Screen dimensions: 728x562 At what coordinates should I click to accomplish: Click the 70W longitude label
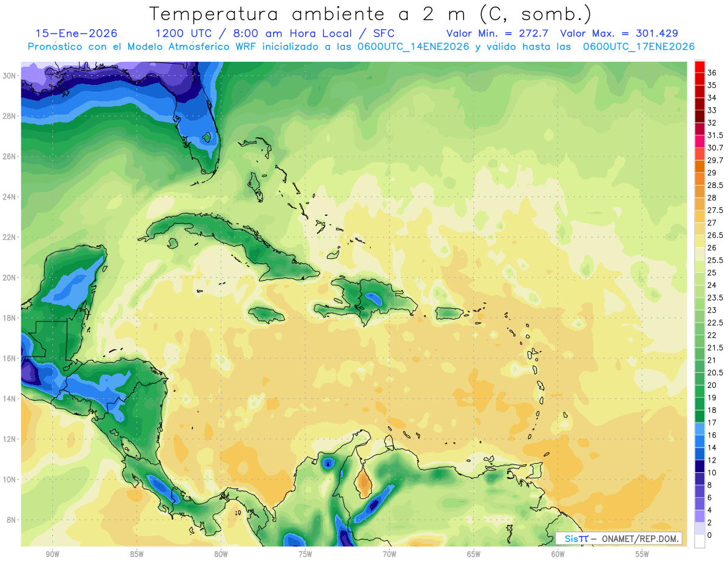click(389, 555)
